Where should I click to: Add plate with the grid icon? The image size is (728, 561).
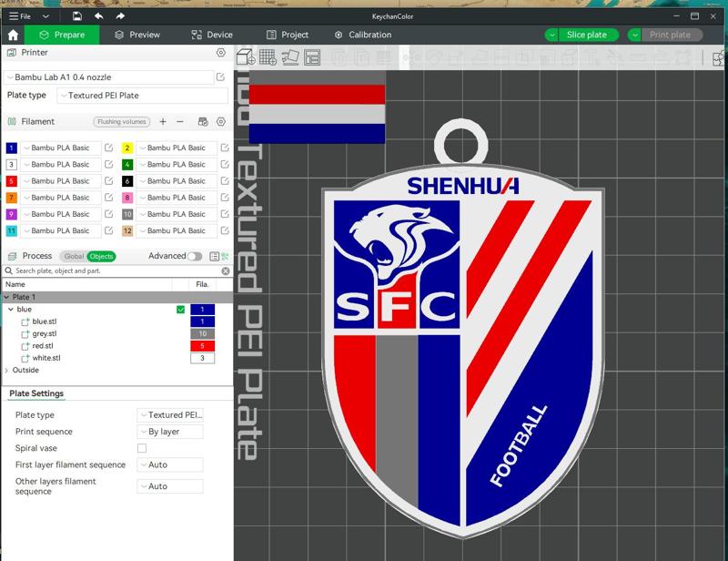coord(268,57)
